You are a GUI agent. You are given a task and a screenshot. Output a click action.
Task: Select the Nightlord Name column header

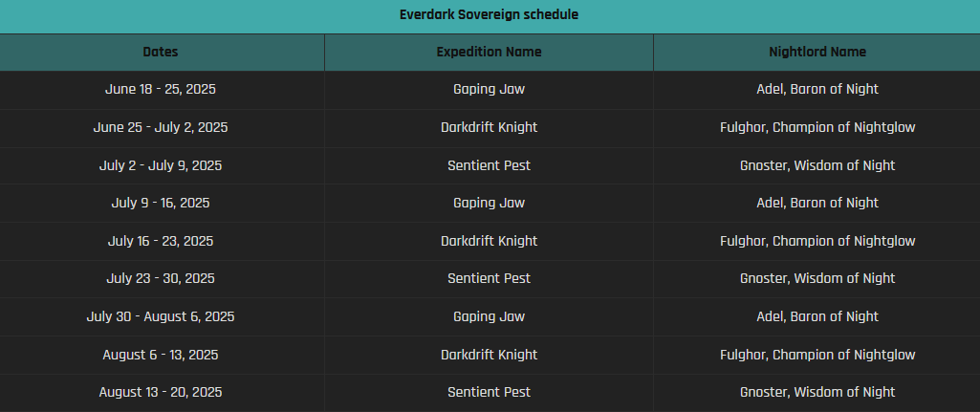click(817, 52)
